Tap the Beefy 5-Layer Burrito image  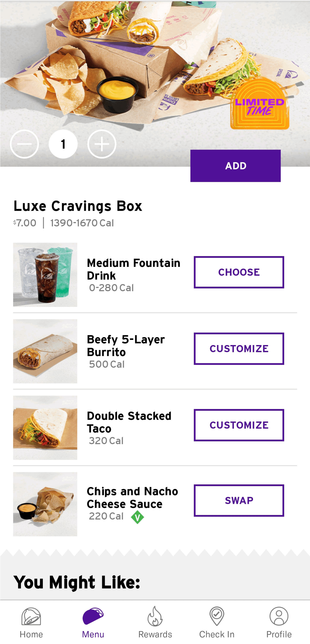pyautogui.click(x=45, y=351)
